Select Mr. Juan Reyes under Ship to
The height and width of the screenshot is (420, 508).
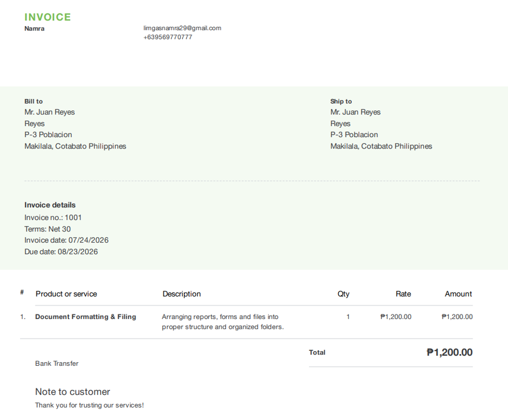(355, 112)
